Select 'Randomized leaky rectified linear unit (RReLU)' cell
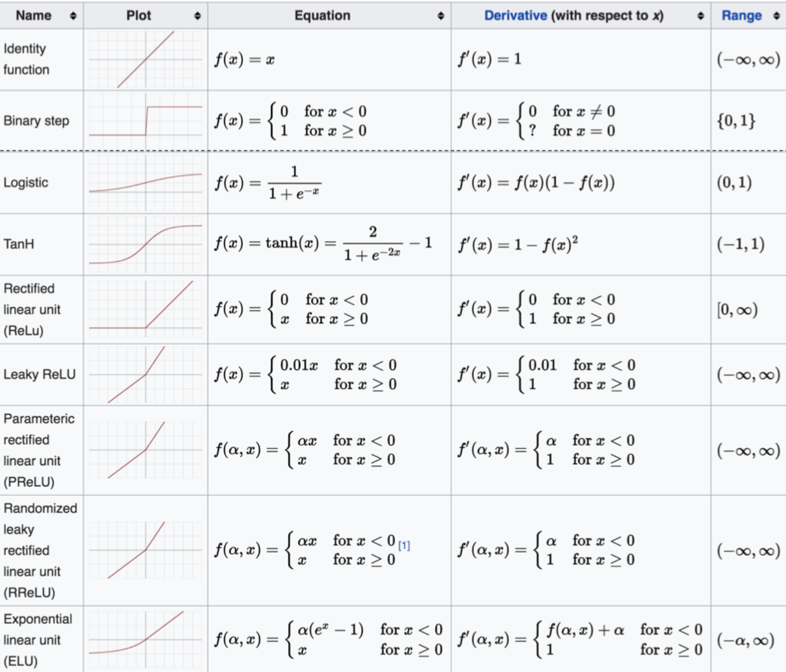Screen dimensions: 786x672 (42, 550)
